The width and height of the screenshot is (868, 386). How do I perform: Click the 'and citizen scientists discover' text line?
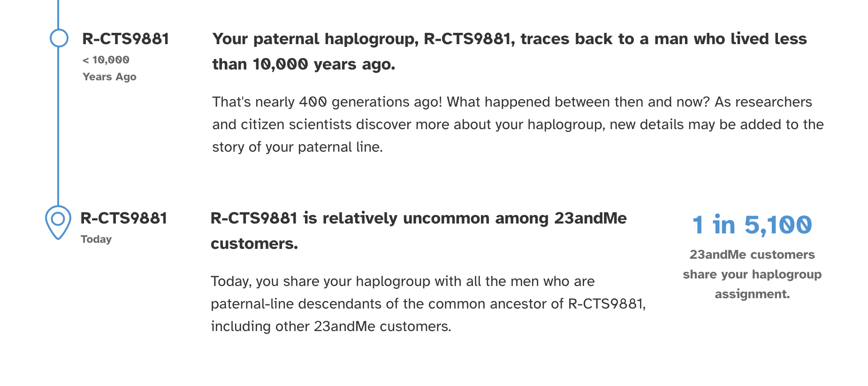pos(518,124)
